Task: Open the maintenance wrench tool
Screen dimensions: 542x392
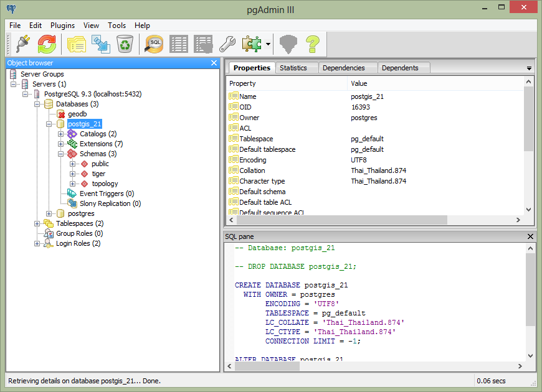Action: click(227, 44)
